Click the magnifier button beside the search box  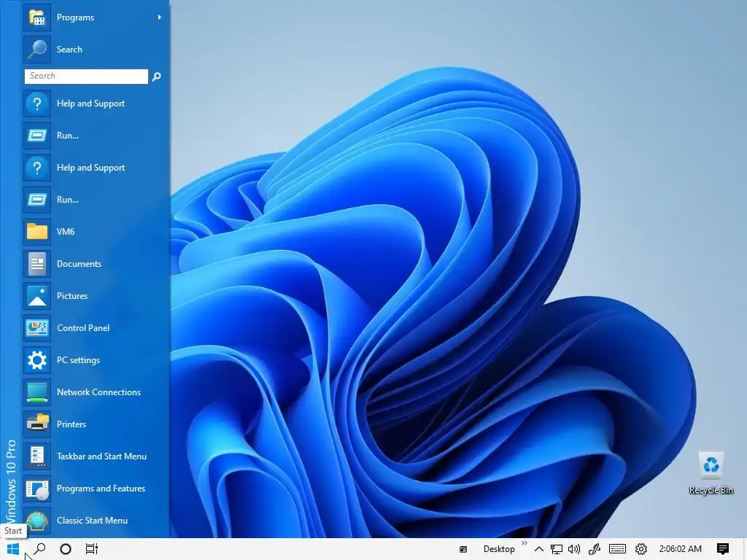[156, 76]
